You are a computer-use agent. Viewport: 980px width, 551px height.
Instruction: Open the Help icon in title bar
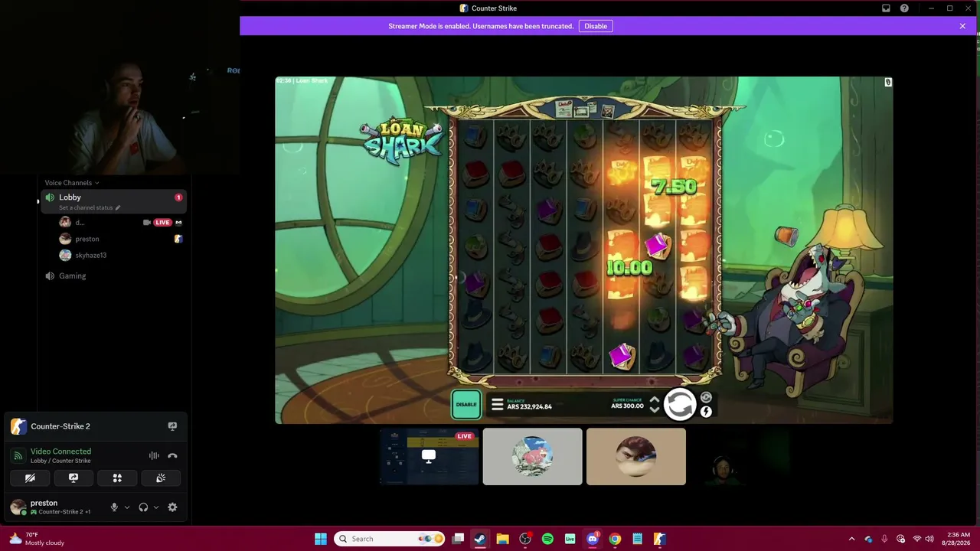(x=904, y=8)
